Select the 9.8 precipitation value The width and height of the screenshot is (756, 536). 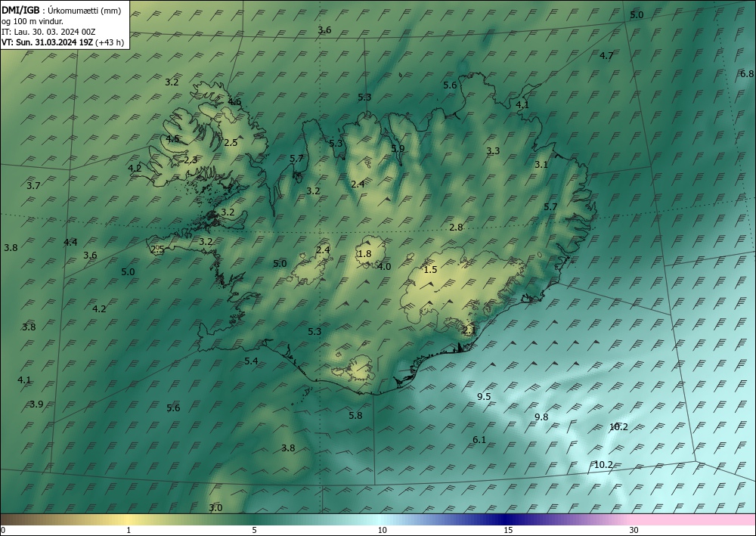[541, 417]
